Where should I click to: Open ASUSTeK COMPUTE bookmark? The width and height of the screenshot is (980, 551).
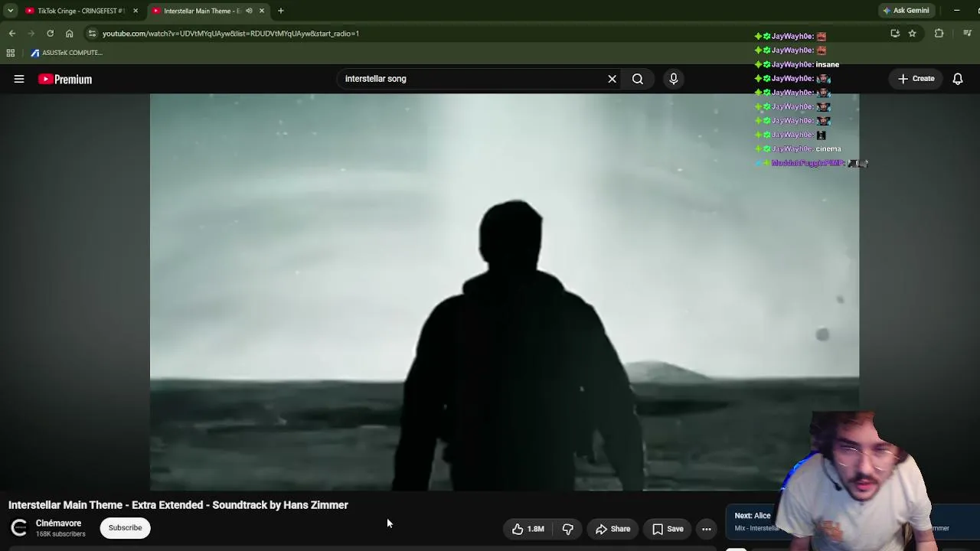tap(67, 53)
